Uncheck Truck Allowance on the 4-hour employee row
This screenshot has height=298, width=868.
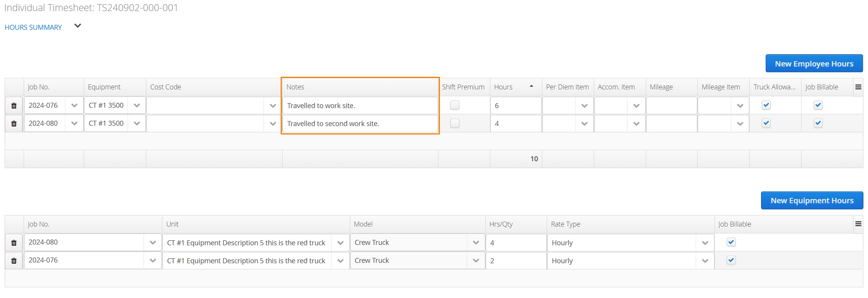766,123
